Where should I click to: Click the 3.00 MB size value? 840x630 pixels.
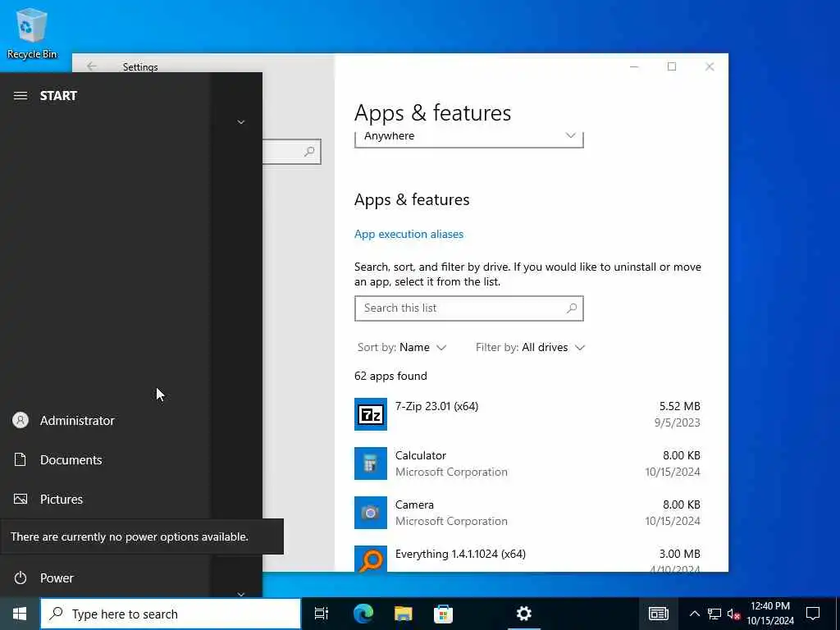coord(679,554)
